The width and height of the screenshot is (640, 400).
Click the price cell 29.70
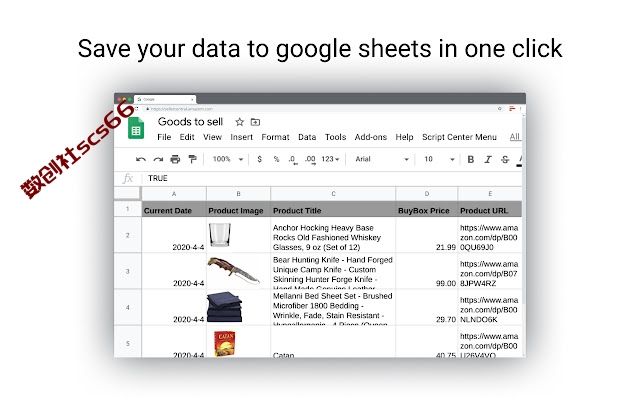(x=427, y=307)
